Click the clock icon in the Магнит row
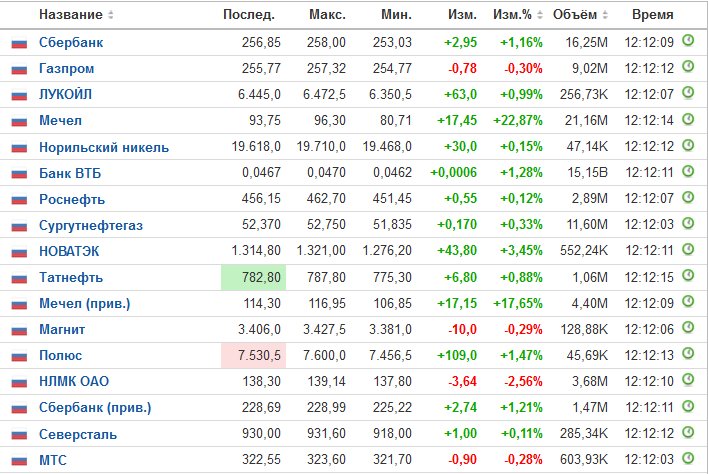 point(688,327)
